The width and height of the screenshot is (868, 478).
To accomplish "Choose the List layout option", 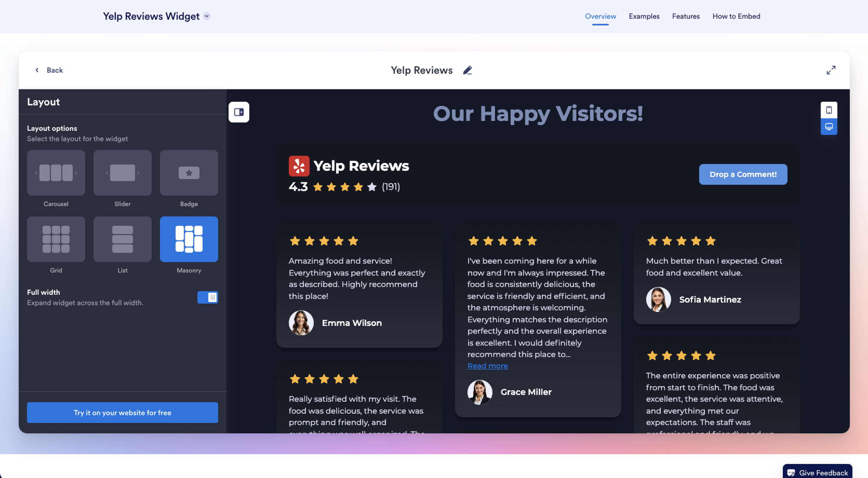I will [x=122, y=239].
